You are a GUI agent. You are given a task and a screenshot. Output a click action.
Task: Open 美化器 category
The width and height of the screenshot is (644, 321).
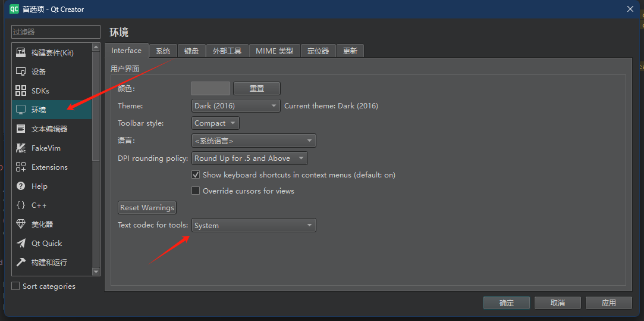(52, 225)
